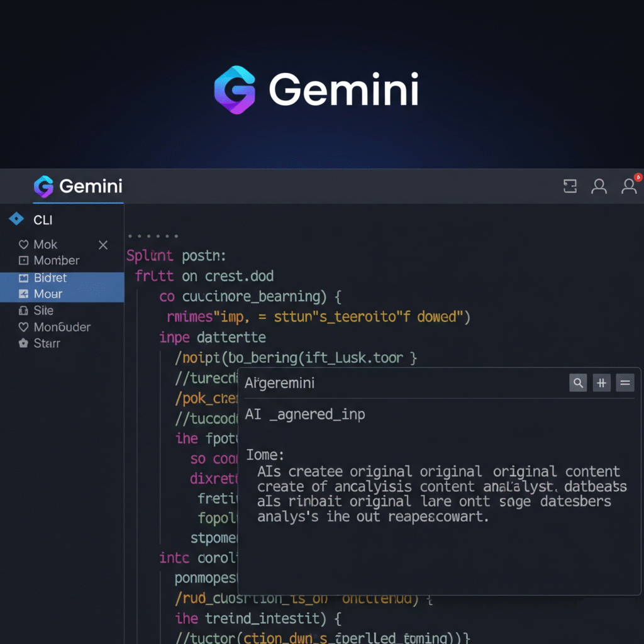Click the icon beside Starr
The width and height of the screenshot is (644, 644).
pos(23,343)
